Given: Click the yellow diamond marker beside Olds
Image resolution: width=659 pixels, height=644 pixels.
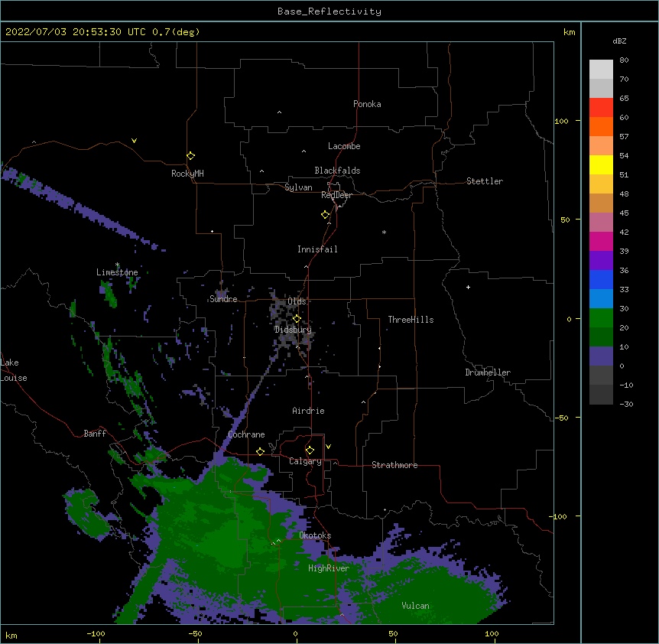Looking at the screenshot, I should (297, 319).
